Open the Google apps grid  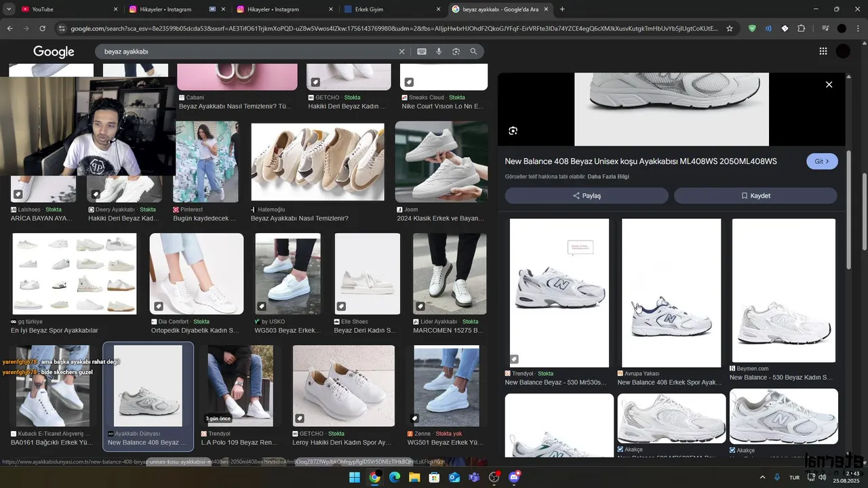(x=823, y=52)
